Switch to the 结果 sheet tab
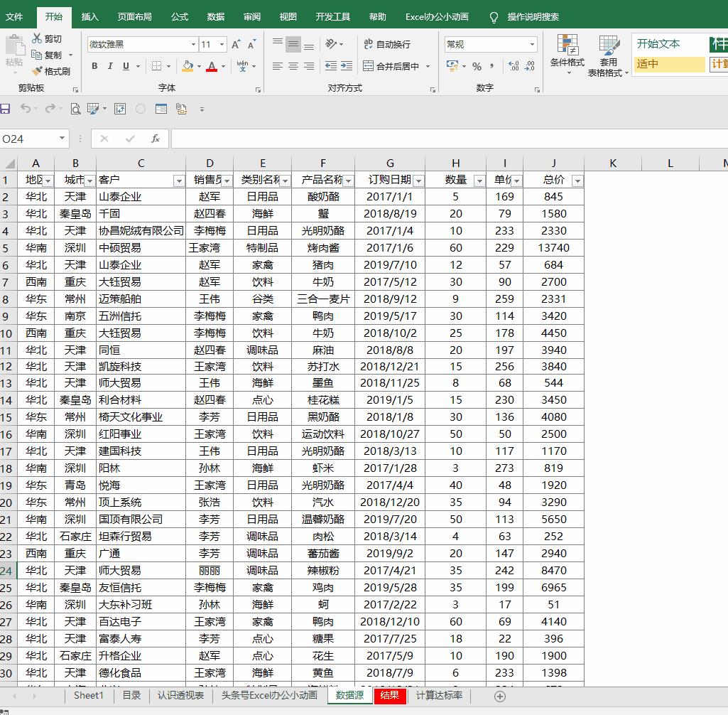The width and height of the screenshot is (728, 715). tap(389, 695)
